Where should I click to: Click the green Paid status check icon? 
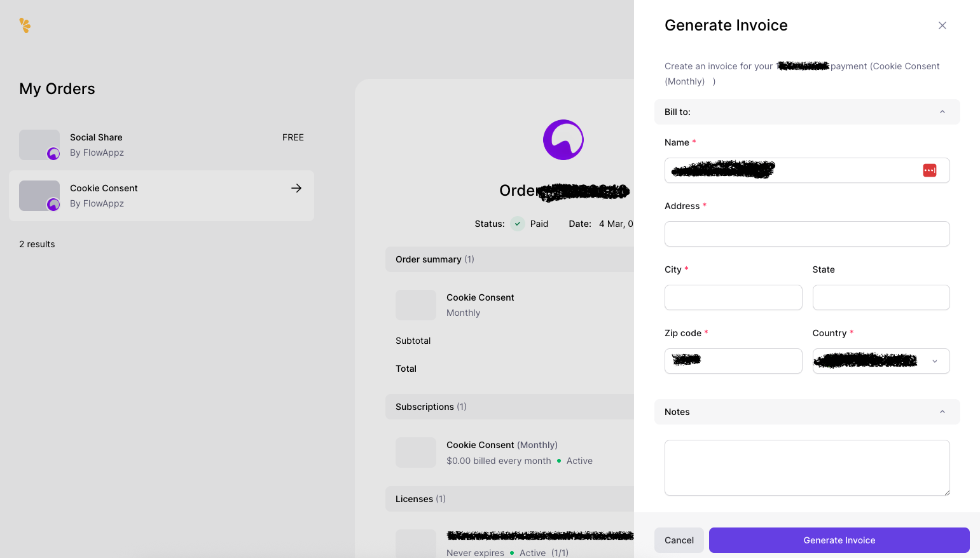(518, 224)
